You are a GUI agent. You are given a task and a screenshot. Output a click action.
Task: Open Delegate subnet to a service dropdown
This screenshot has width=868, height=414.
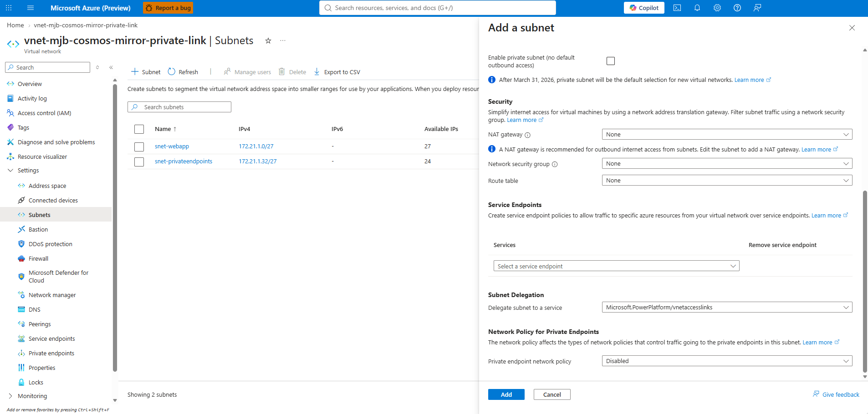point(727,307)
